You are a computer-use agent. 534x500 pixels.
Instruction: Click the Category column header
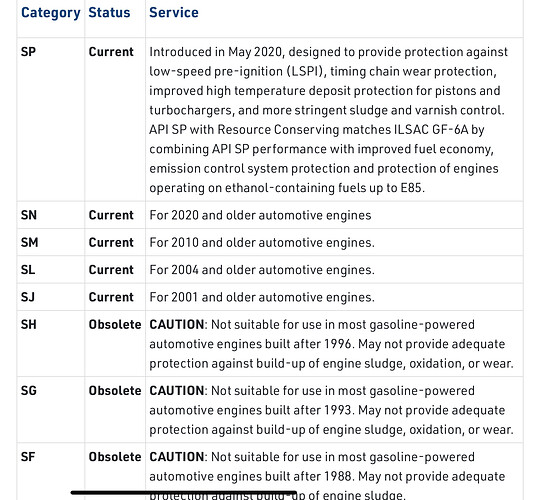point(50,13)
